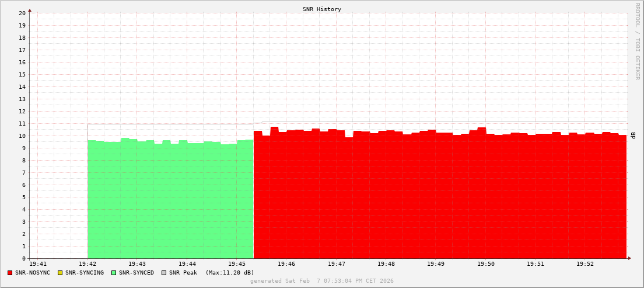Click the gray SNR Peak legend swatch
The width and height of the screenshot is (644, 288).
164,273
